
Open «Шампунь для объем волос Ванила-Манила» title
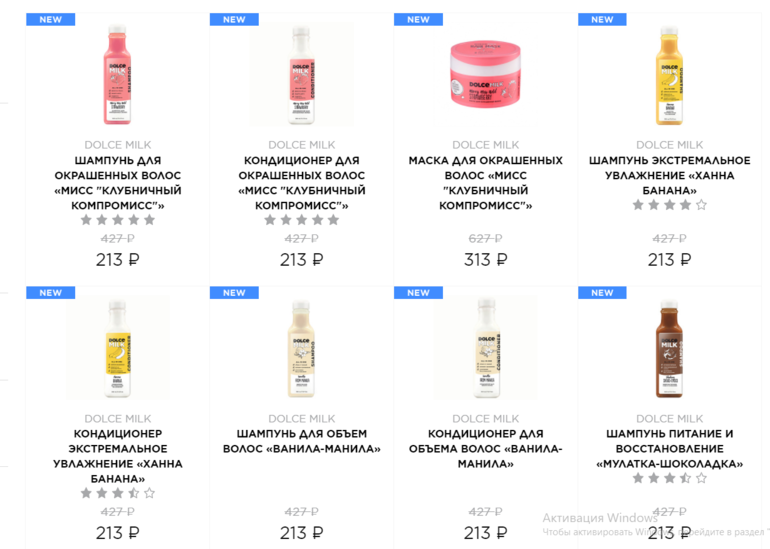click(302, 441)
